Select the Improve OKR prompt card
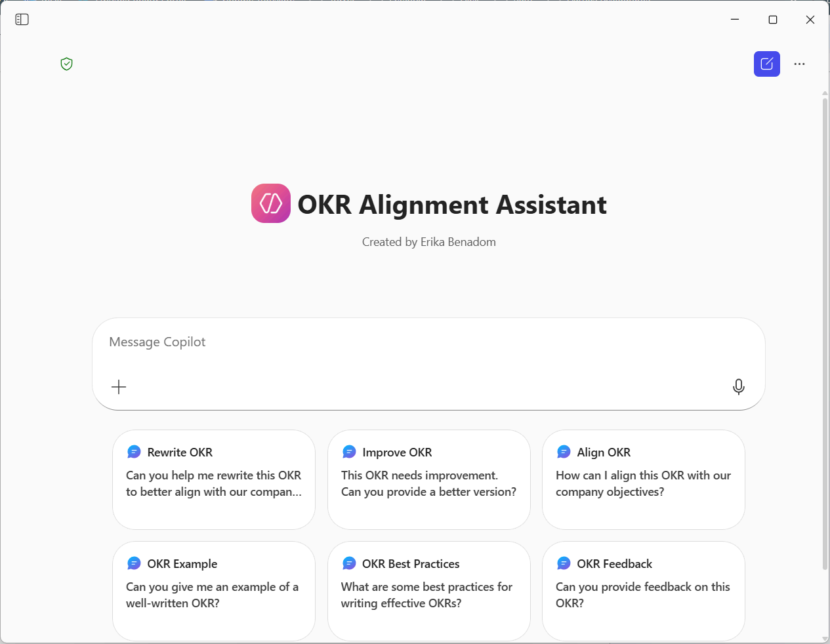Image resolution: width=830 pixels, height=644 pixels. tap(429, 479)
